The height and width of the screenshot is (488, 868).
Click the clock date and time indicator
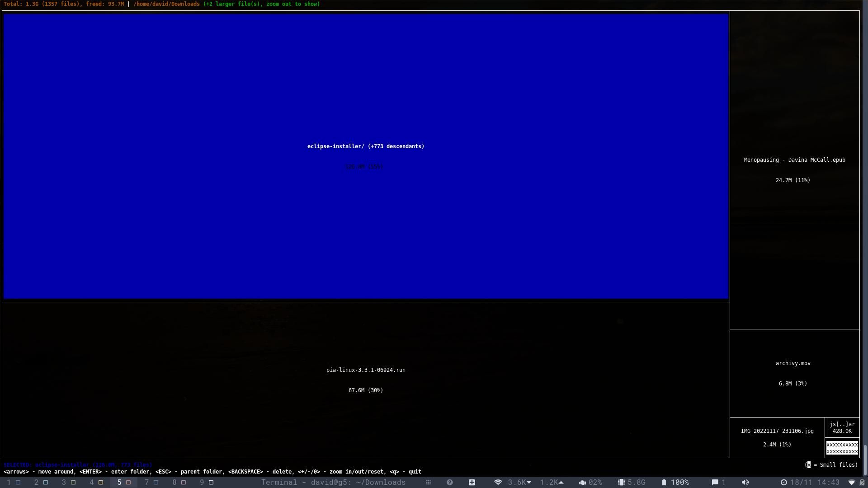click(811, 483)
